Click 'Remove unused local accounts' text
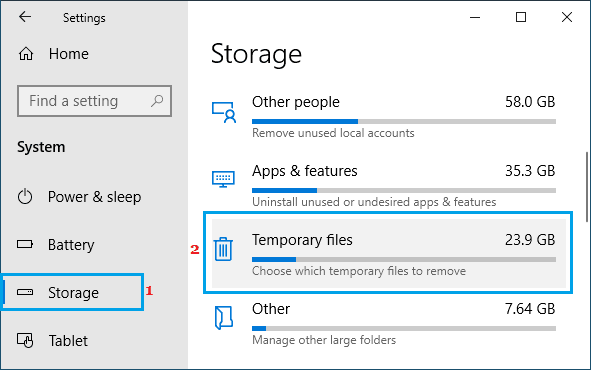This screenshot has height=370, width=591. (x=333, y=133)
